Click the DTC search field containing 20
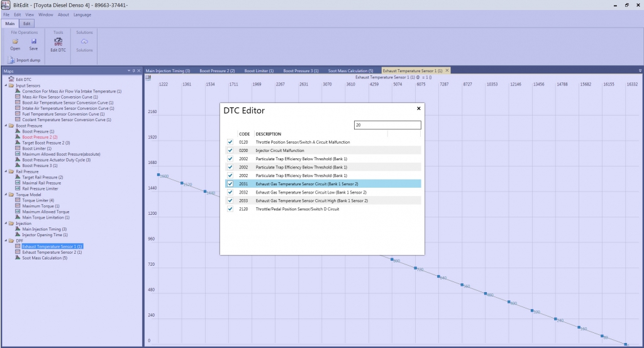 [387, 125]
